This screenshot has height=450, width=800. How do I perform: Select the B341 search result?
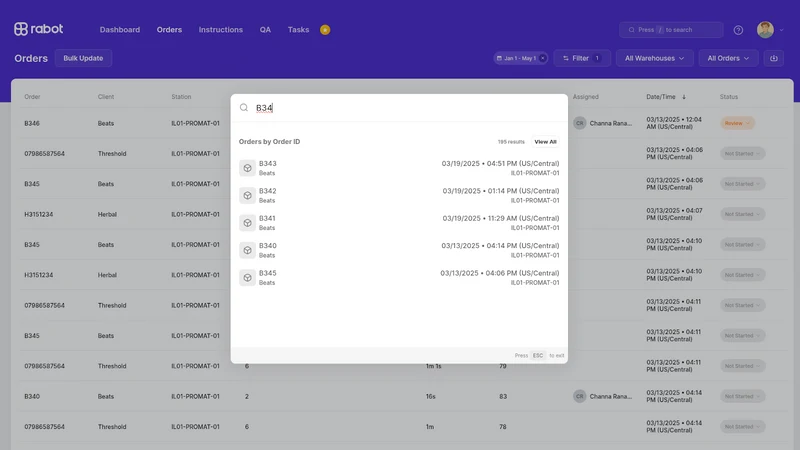pos(399,223)
